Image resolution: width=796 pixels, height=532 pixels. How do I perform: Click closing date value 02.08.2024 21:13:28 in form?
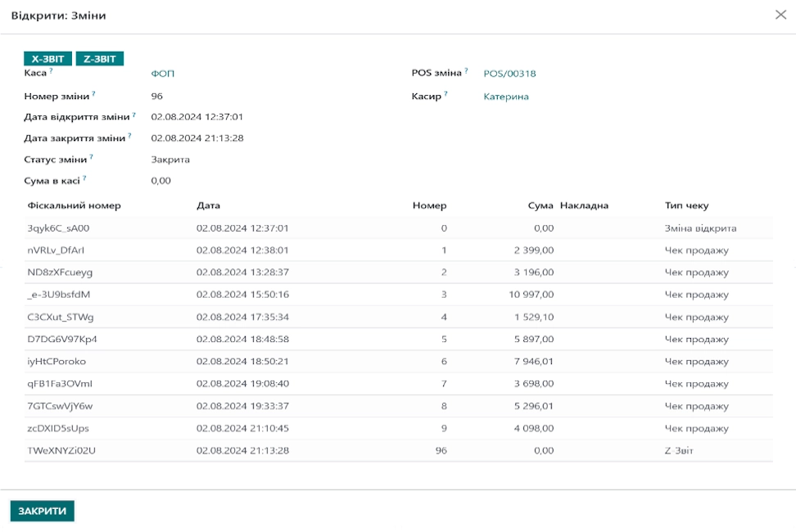[x=197, y=138]
